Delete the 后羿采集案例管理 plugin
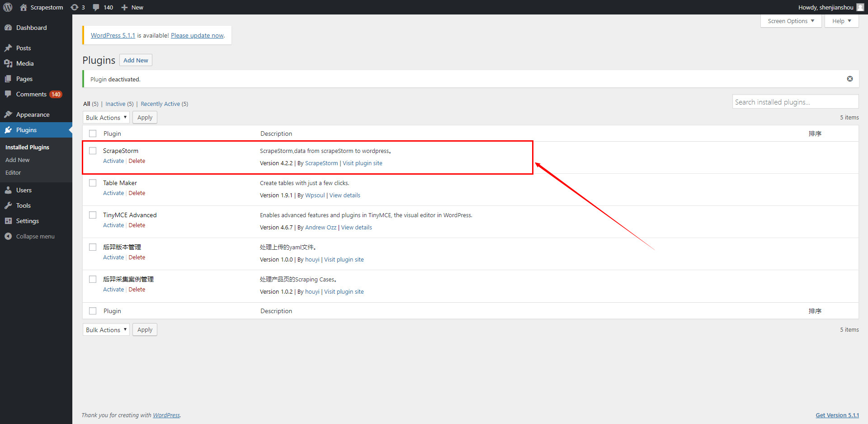The image size is (868, 424). pos(137,290)
